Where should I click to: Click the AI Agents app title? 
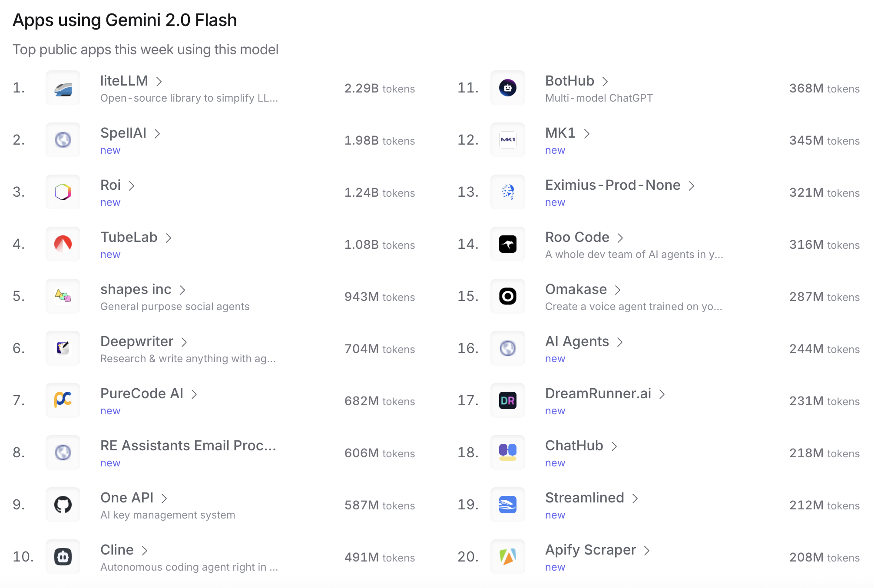click(577, 342)
